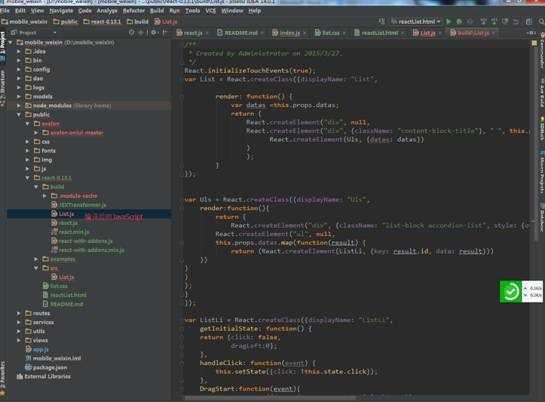Viewport: 545px width, 402px height.
Task: Select the dao folder
Action: point(34,79)
